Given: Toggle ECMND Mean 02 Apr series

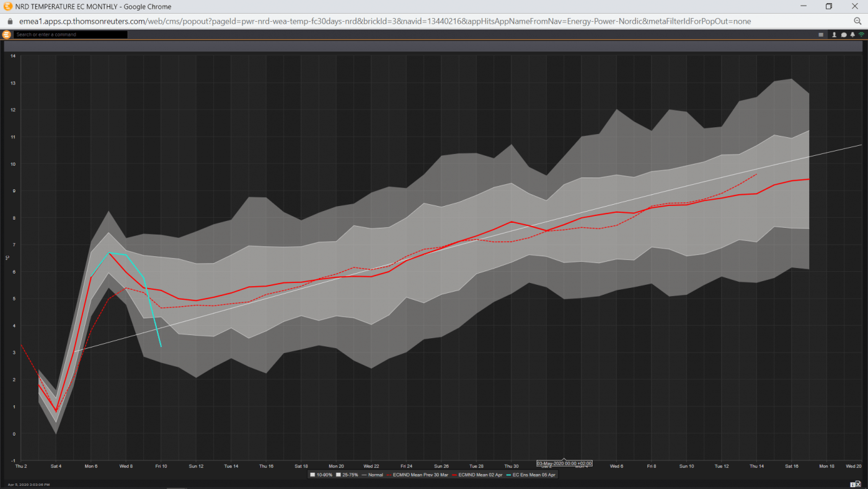Looking at the screenshot, I should 477,475.
